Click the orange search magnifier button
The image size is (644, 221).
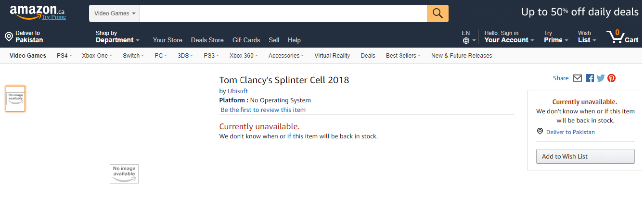click(x=438, y=13)
